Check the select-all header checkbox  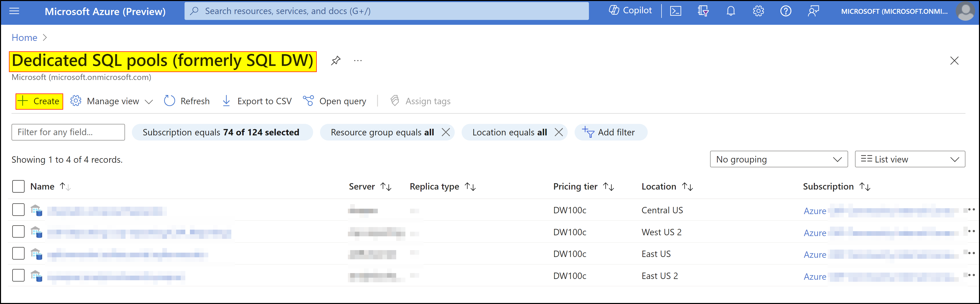click(18, 186)
